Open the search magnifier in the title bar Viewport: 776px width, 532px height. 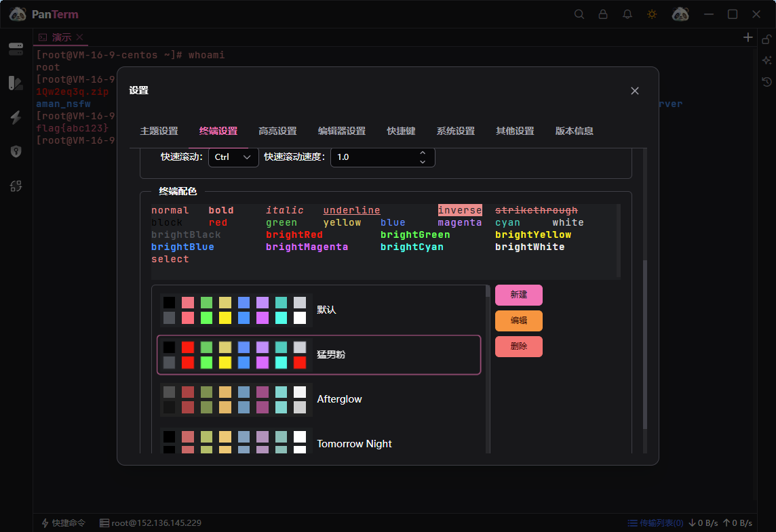point(579,14)
